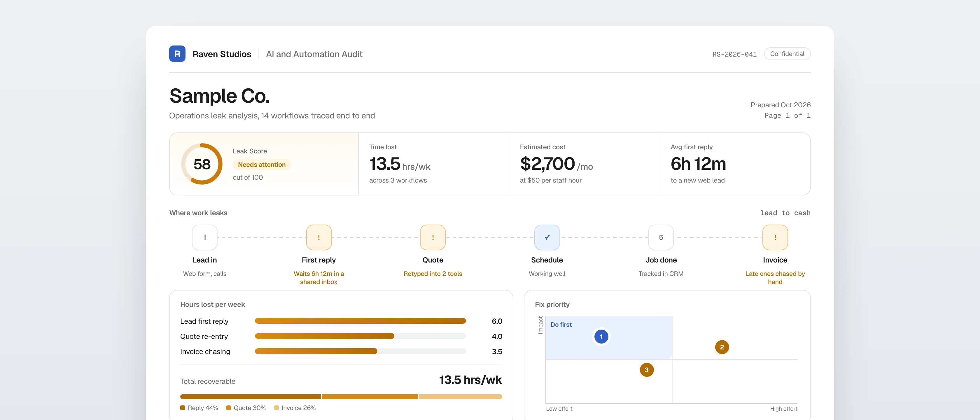The image size is (980, 420).
Task: Click the Total recoverable label
Action: tap(208, 381)
